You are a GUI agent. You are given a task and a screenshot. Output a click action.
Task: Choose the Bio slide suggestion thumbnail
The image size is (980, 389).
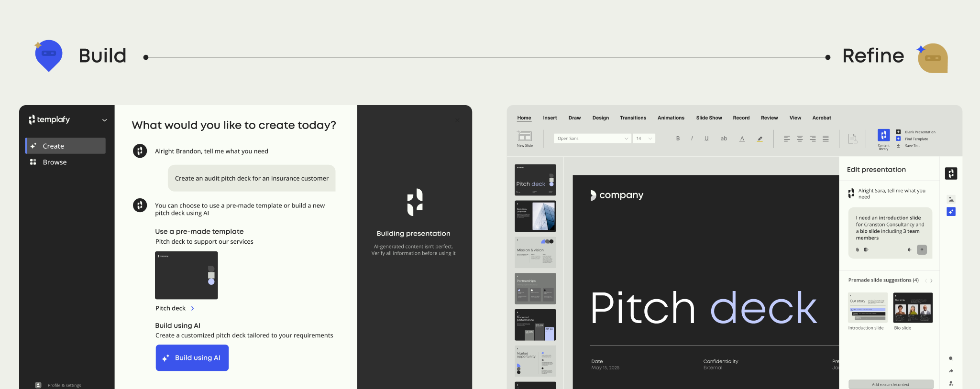[913, 307]
